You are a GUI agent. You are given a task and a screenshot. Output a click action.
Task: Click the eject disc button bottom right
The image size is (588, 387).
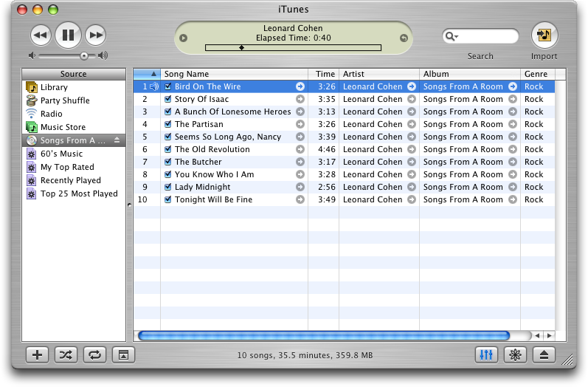pyautogui.click(x=544, y=355)
